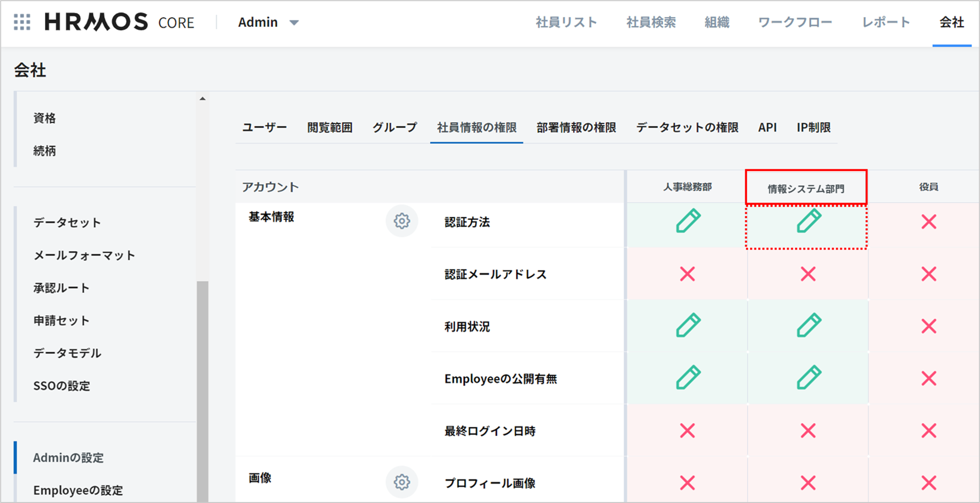Open the 閲覧範囲 tab
The image size is (980, 503).
[x=330, y=128]
